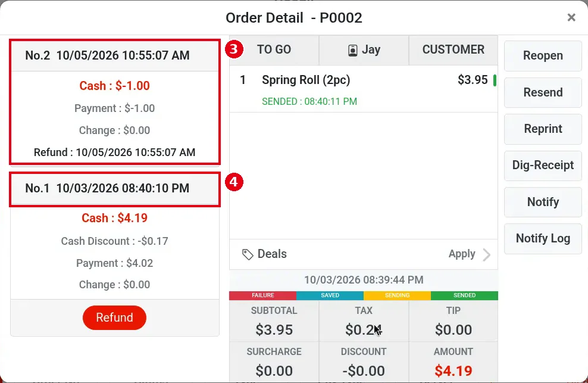588x383 pixels.
Task: Click the TAX amount cell
Action: [364, 321]
